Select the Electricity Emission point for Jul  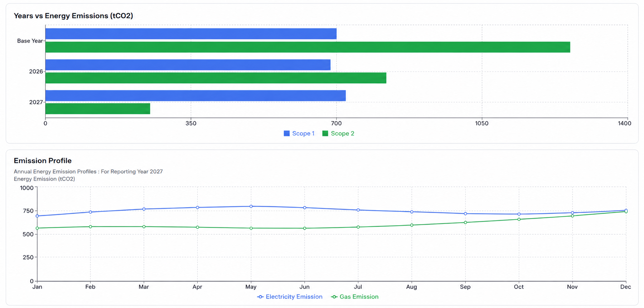click(x=358, y=210)
